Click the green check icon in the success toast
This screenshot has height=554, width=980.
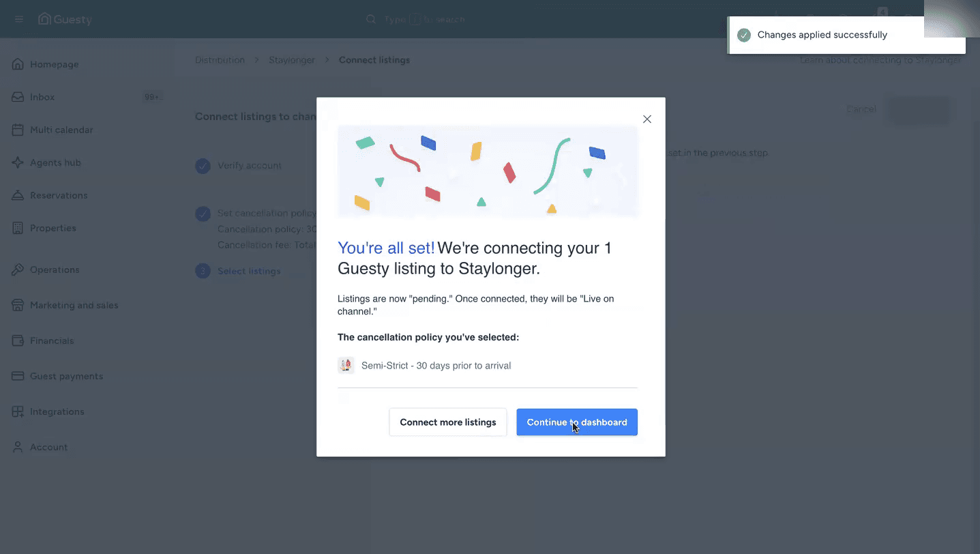click(744, 35)
